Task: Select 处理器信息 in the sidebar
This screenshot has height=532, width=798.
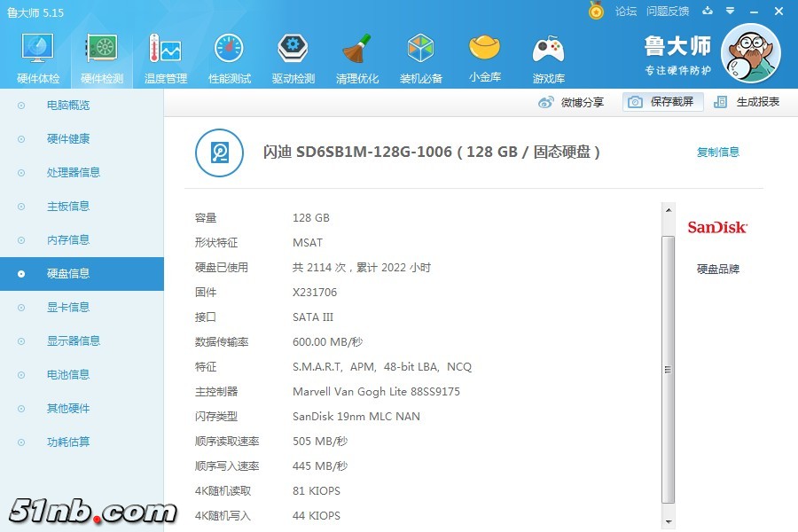Action: 73,173
